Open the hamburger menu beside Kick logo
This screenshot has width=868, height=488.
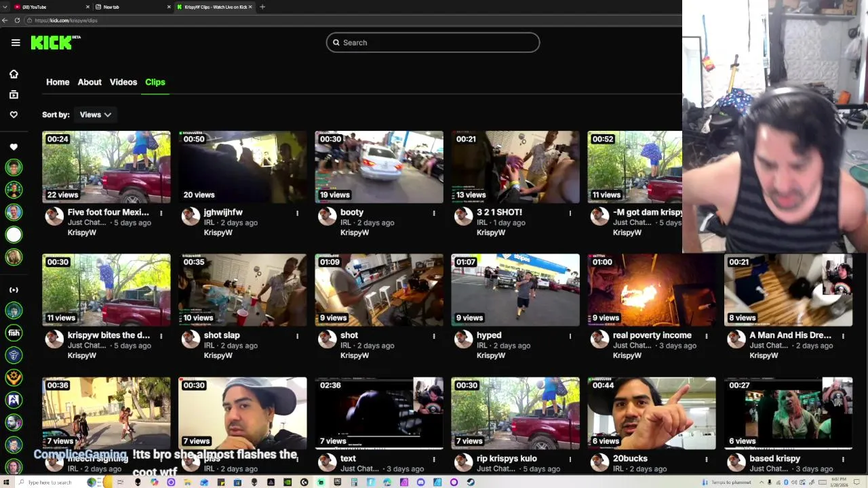[x=16, y=43]
